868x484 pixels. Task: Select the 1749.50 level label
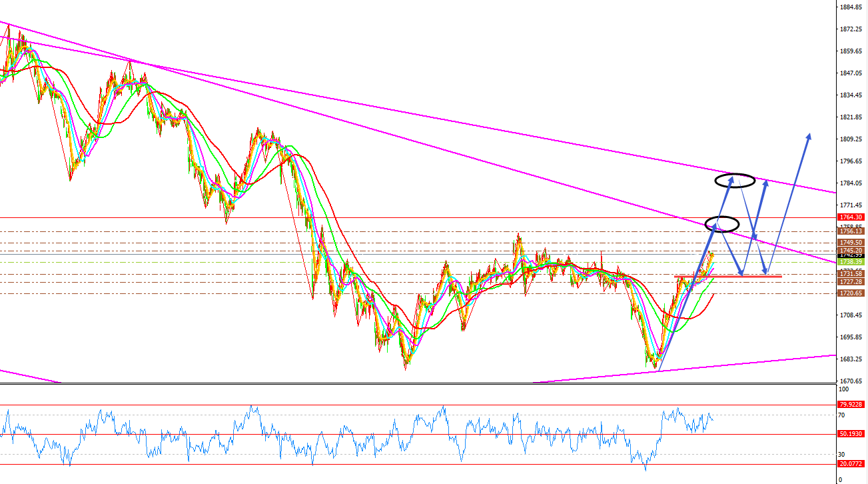851,243
